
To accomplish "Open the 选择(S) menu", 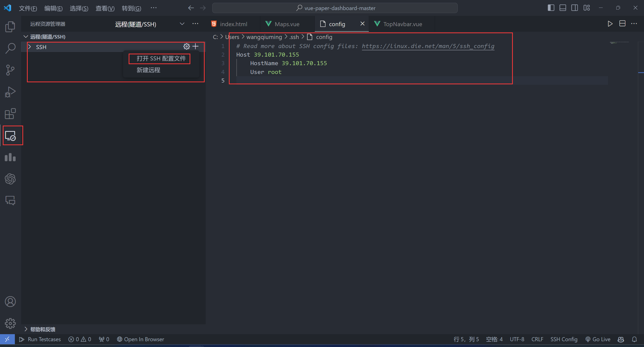I will click(x=79, y=8).
